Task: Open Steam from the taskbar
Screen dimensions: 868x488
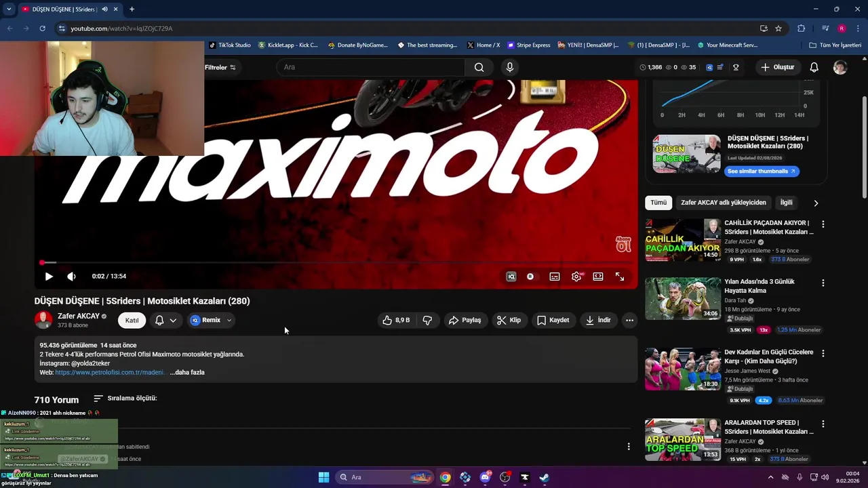Action: [544, 477]
